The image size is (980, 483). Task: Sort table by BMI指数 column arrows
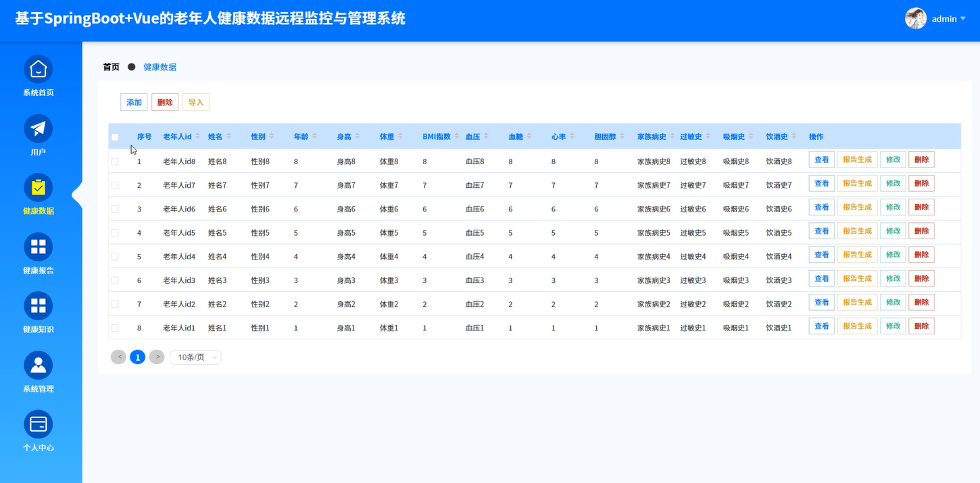pyautogui.click(x=456, y=136)
